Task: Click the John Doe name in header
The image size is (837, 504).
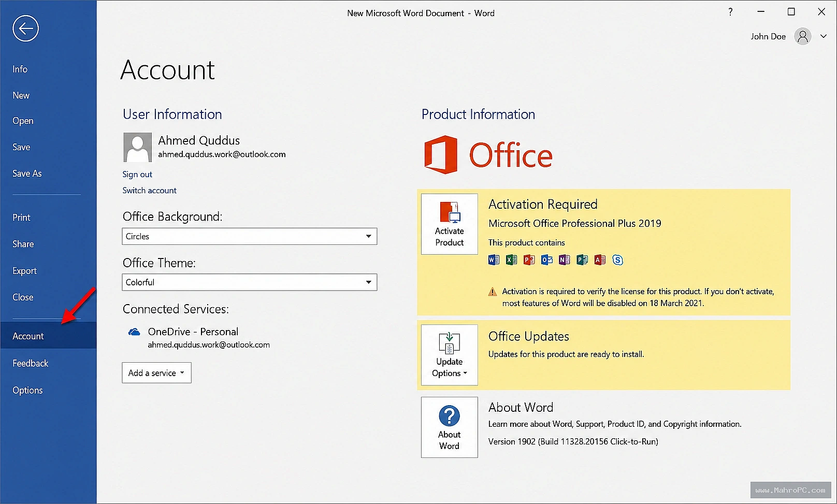Action: pyautogui.click(x=768, y=36)
